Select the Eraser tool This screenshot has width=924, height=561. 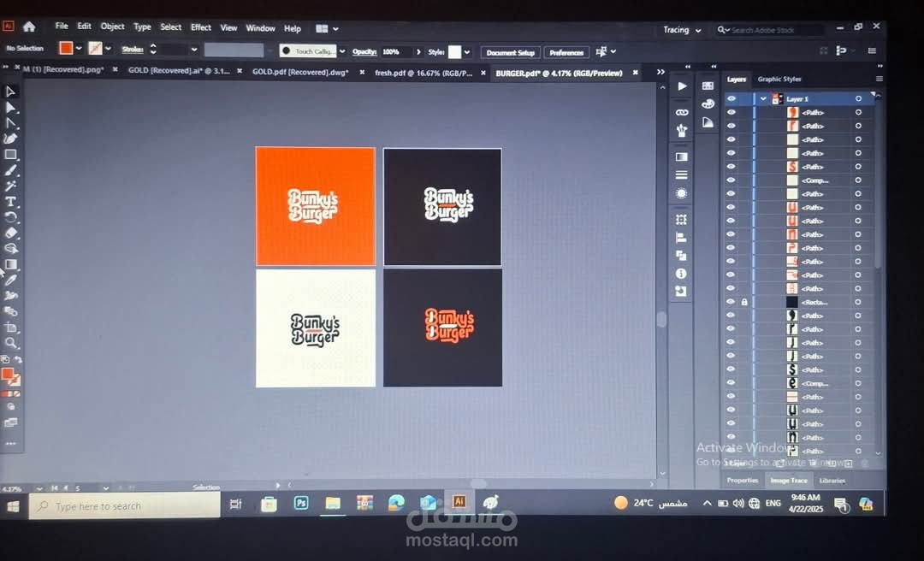10,233
